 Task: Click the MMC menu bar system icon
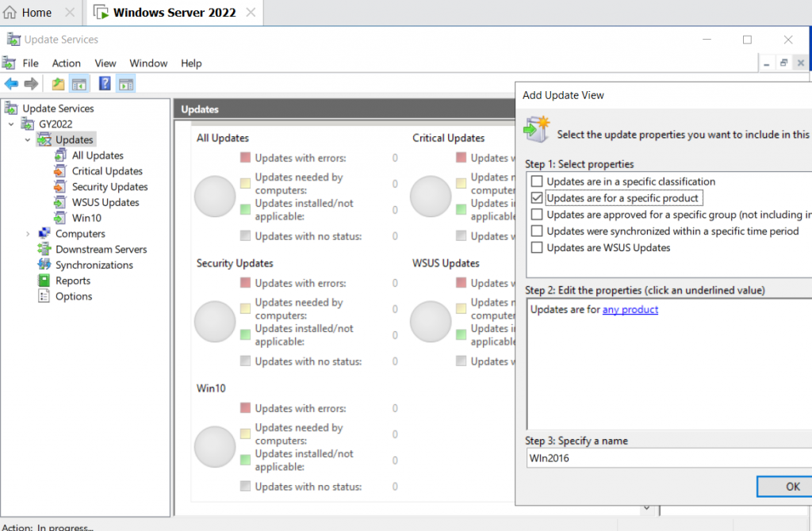pyautogui.click(x=9, y=63)
